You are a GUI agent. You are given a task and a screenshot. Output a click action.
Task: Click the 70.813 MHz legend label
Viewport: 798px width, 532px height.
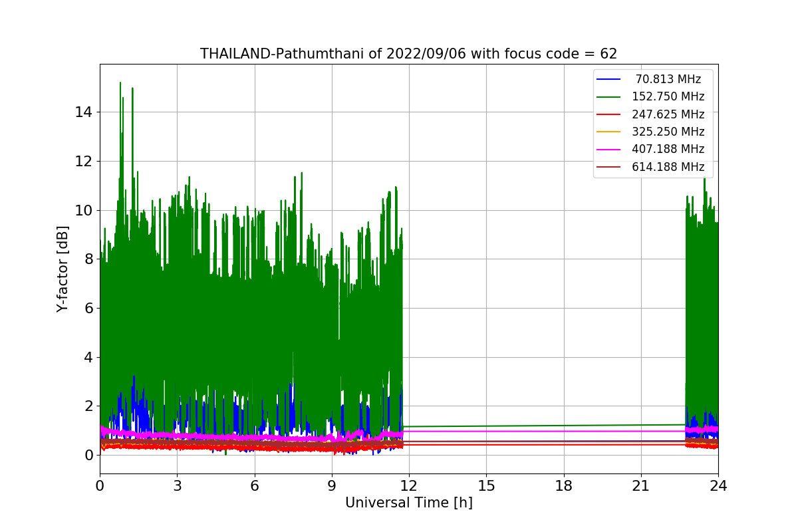(668, 79)
